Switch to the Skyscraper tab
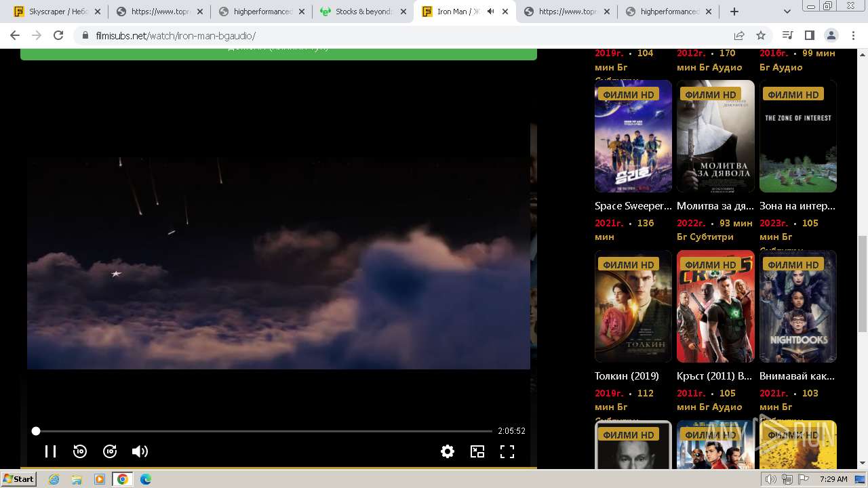Viewport: 868px width, 488px height. click(58, 12)
